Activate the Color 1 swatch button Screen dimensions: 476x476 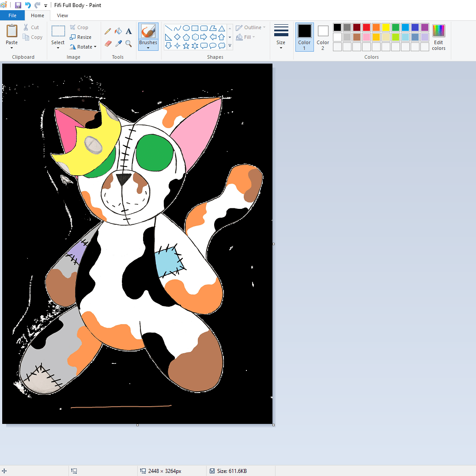tap(304, 37)
